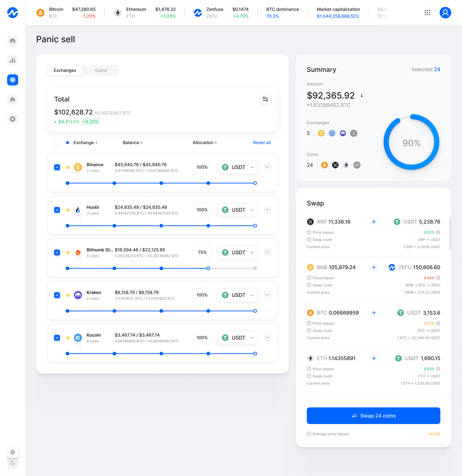Viewport: 462px width, 476px height.
Task: Expand the Kraken exchange row details
Action: [267, 295]
